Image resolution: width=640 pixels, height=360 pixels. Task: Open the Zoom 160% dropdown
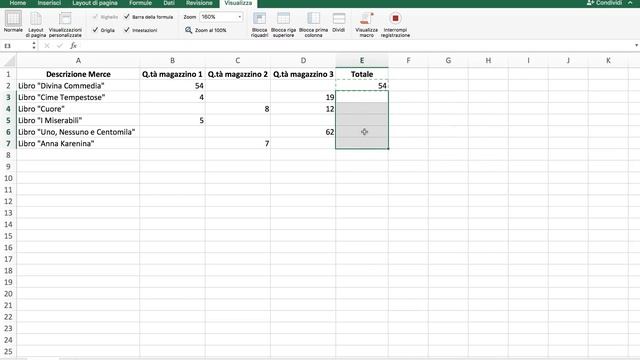click(x=239, y=17)
